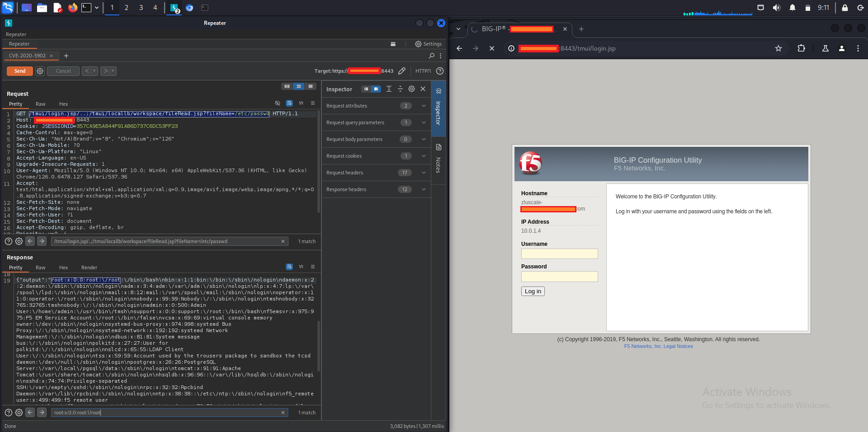Bookmark the page with the star icon
This screenshot has width=868, height=432.
click(778, 48)
